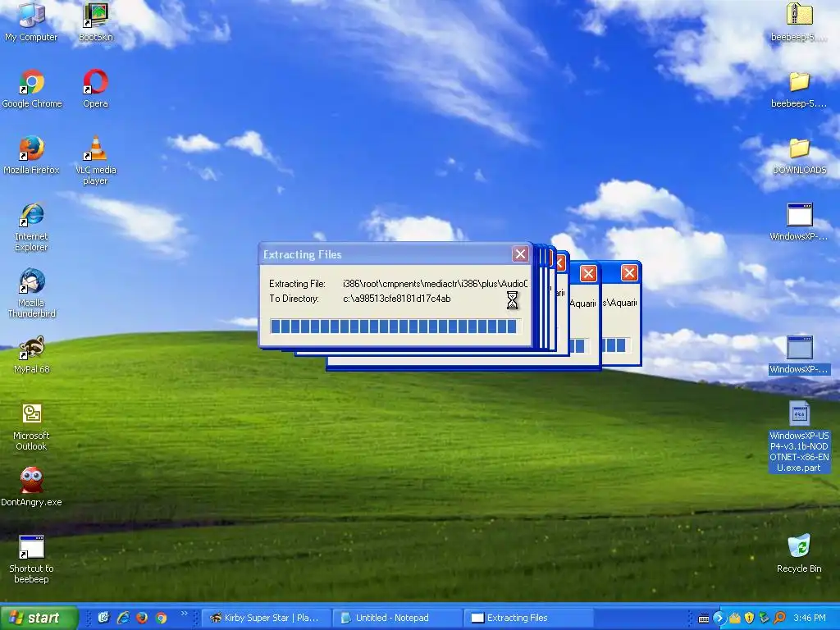Select Mozilla Firefox desktop shortcut
The image size is (840, 630).
(31, 157)
